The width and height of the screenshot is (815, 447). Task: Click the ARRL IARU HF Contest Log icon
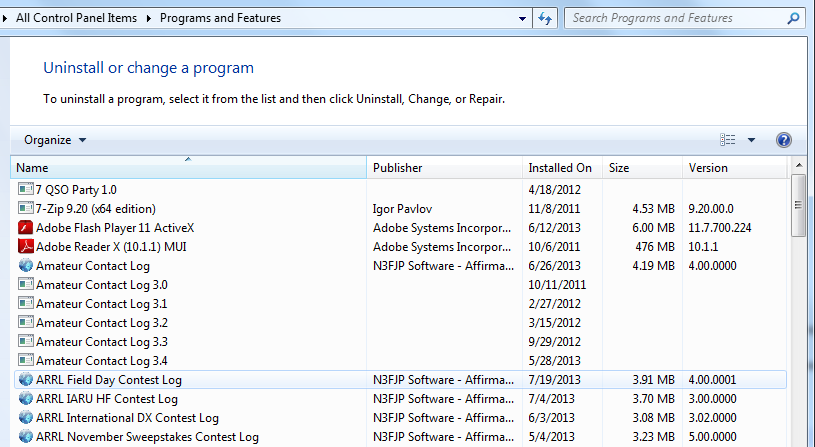coord(25,399)
